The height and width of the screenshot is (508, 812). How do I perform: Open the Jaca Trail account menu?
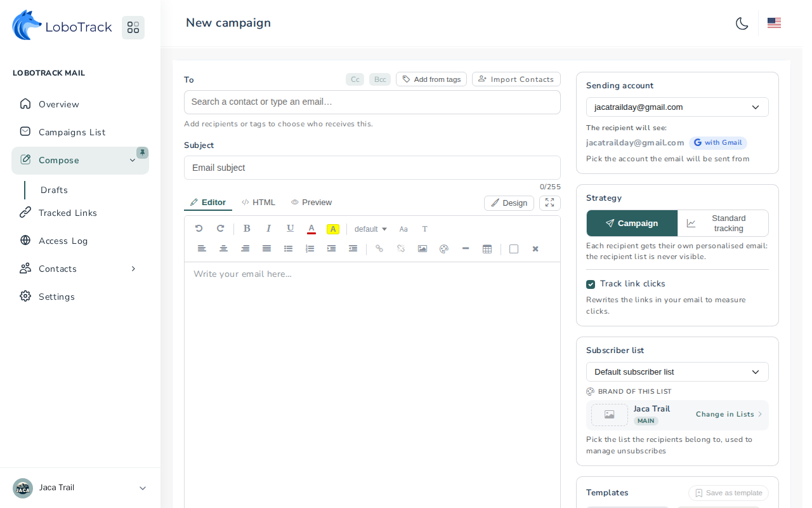pos(80,488)
